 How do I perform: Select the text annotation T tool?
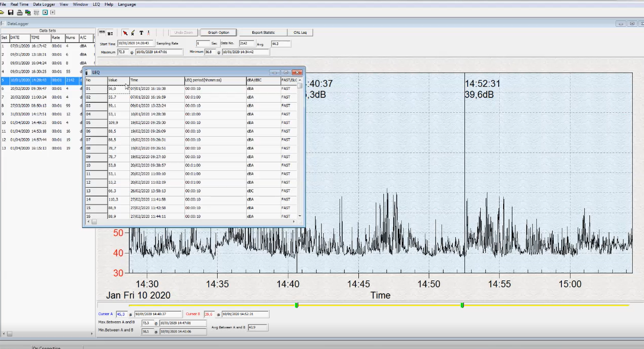pos(141,33)
